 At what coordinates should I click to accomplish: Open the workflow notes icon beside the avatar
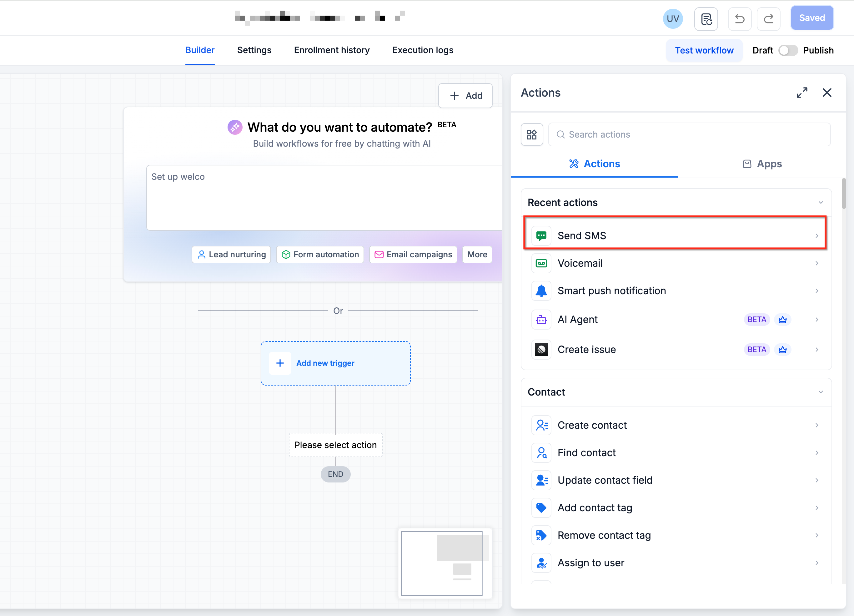[x=706, y=18]
